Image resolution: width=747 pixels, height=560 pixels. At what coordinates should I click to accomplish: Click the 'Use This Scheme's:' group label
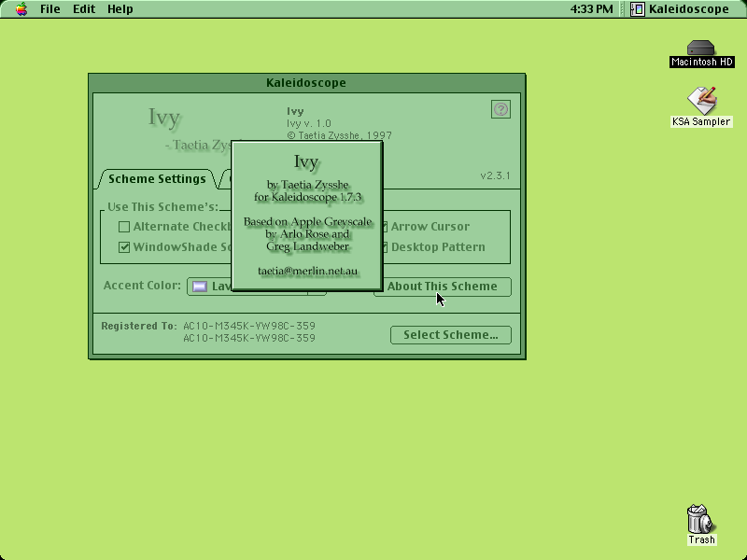tap(162, 207)
